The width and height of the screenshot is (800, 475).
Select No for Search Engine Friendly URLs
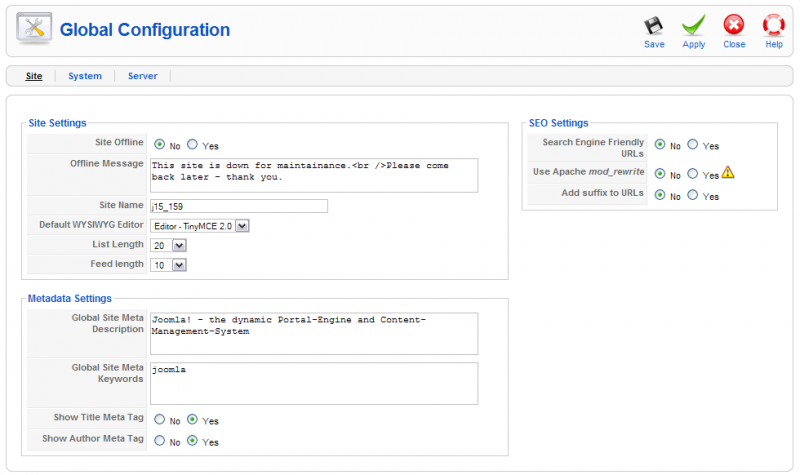660,144
